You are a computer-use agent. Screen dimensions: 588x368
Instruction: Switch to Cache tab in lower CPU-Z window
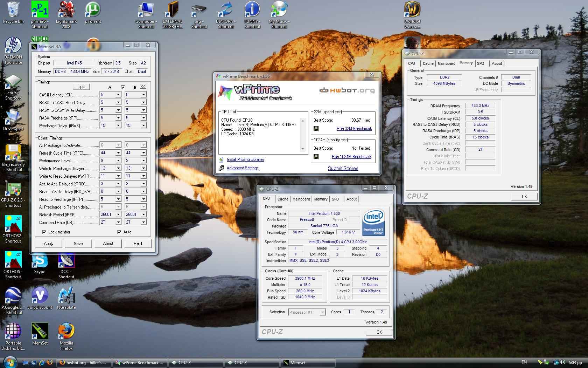pyautogui.click(x=283, y=199)
